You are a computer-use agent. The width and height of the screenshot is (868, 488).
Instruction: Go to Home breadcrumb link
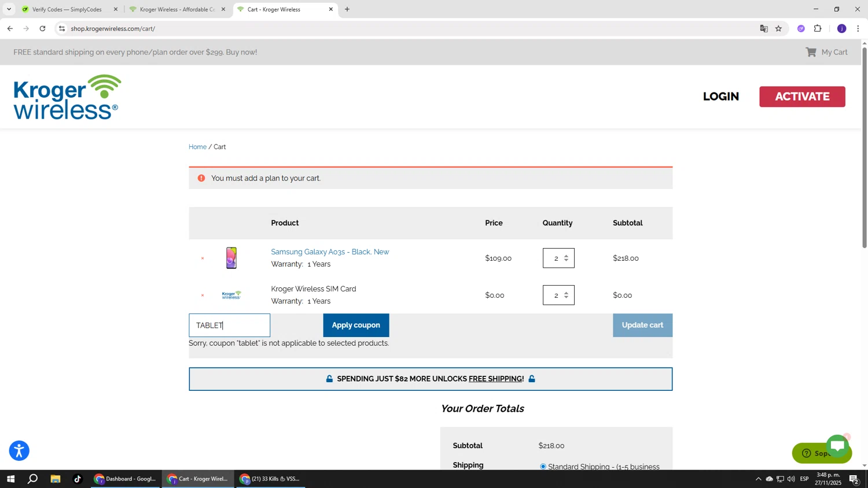197,147
